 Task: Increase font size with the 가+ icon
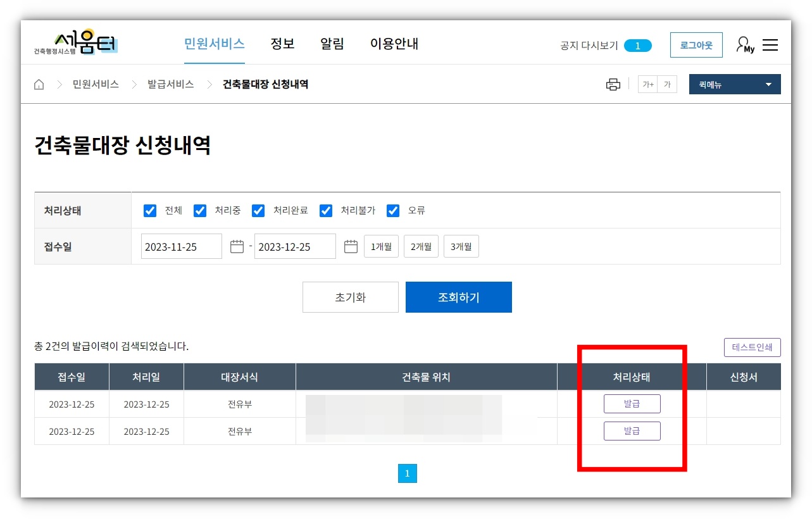click(x=647, y=84)
